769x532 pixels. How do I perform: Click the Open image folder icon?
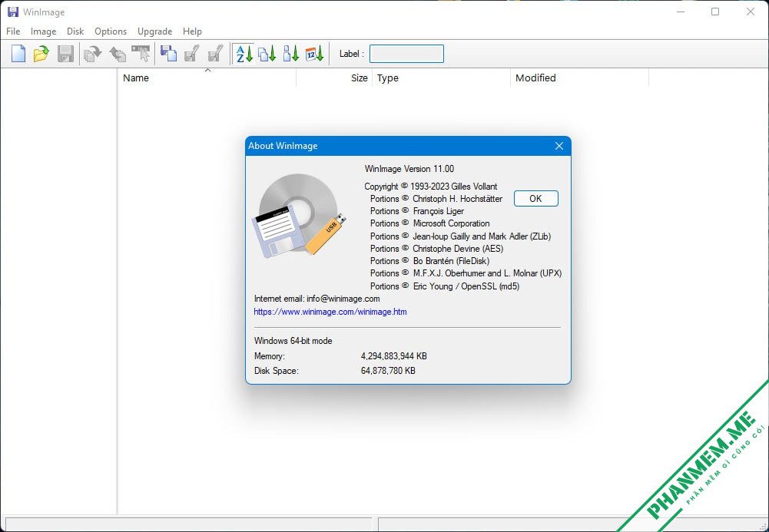[x=41, y=54]
